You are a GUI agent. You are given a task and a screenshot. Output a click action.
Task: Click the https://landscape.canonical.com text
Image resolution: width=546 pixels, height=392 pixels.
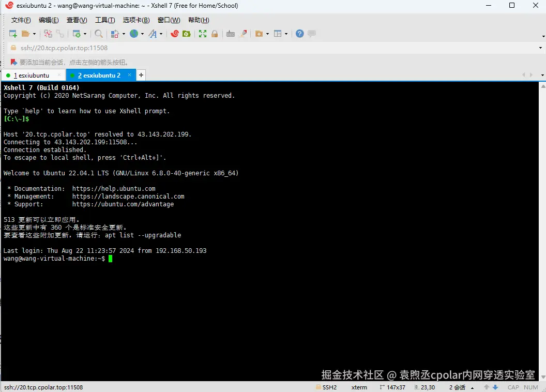[128, 197]
